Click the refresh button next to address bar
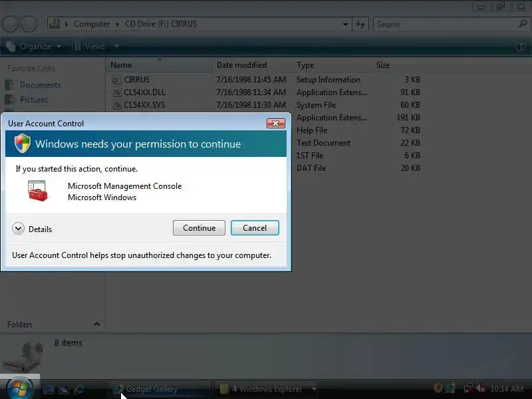The width and height of the screenshot is (532, 399). [360, 25]
